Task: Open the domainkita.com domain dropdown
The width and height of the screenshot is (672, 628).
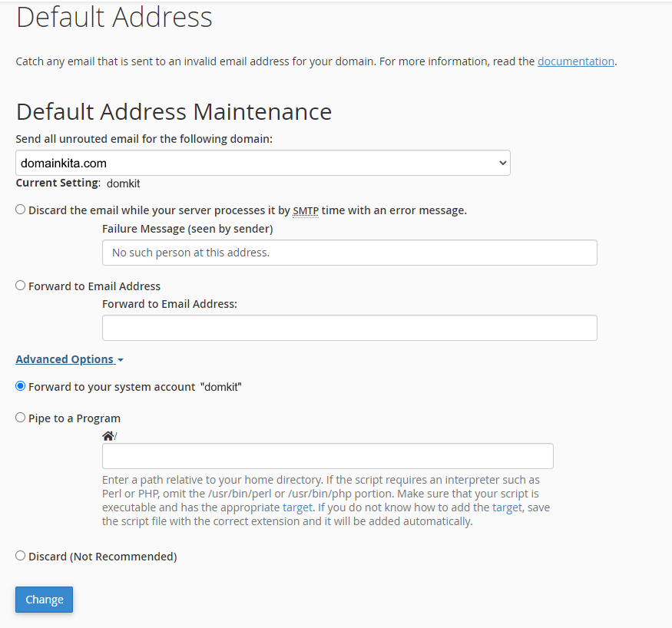Action: [263, 163]
